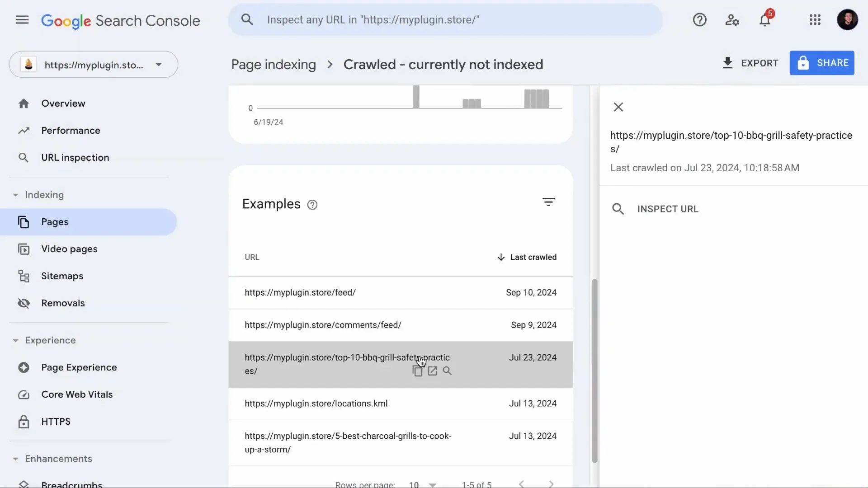Click the Examples help question icon
The image size is (868, 488).
tap(312, 205)
